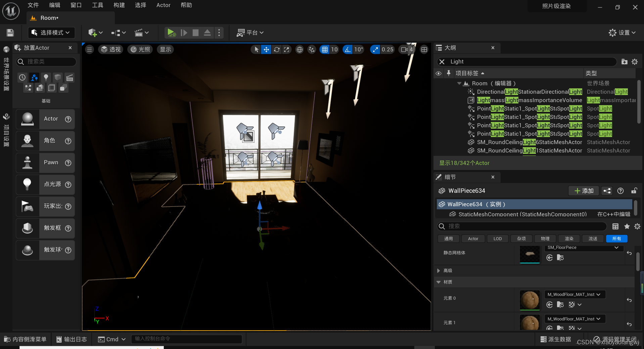
Task: Save the current level with the floppy disk icon
Action: (10, 33)
